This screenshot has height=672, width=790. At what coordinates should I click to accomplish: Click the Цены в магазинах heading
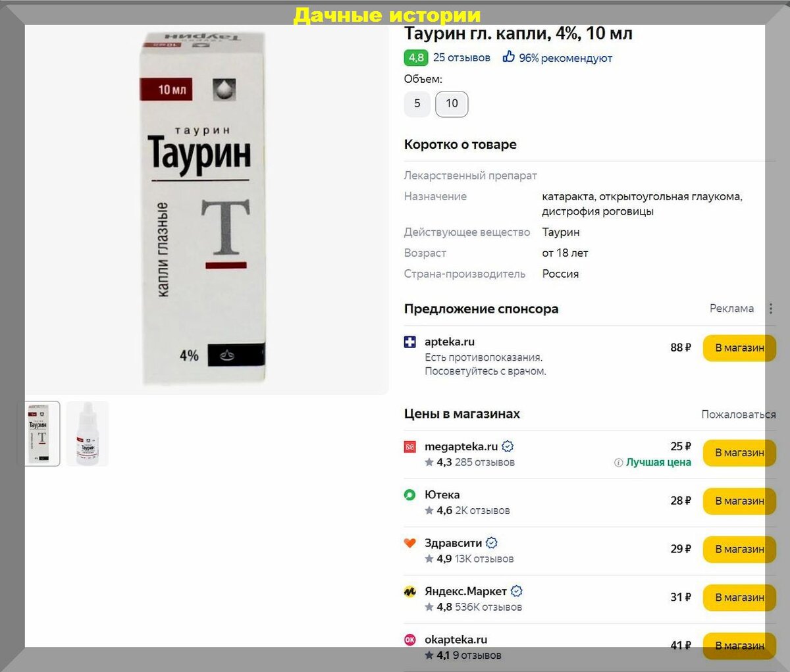462,415
